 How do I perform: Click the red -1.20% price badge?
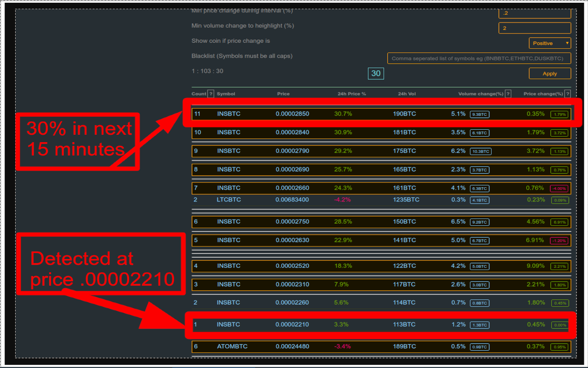click(x=560, y=241)
